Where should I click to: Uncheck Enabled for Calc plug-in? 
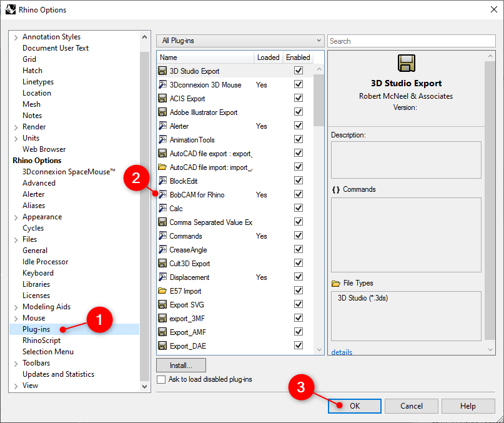pyautogui.click(x=299, y=208)
